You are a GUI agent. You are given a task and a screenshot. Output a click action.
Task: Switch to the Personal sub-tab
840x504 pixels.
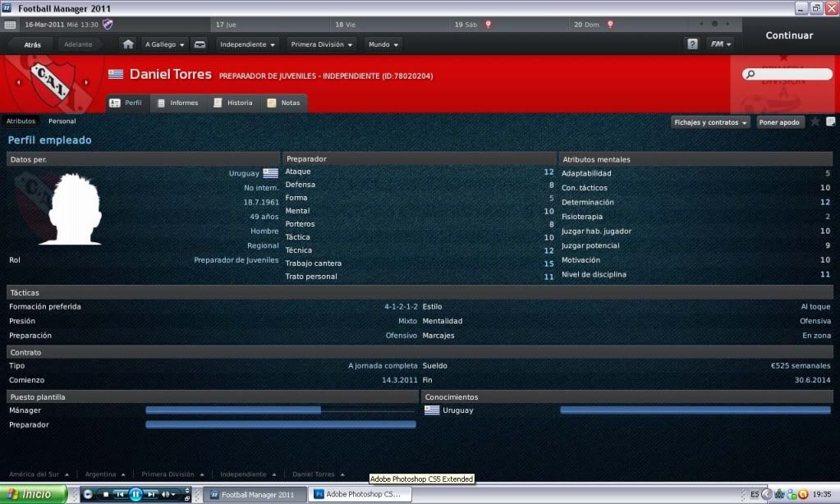pos(62,121)
